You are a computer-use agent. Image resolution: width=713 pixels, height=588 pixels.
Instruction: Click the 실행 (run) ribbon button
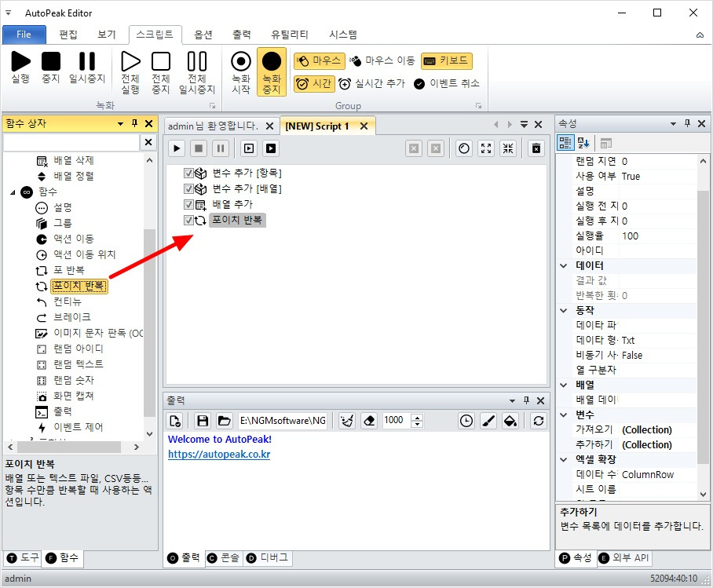click(x=20, y=68)
